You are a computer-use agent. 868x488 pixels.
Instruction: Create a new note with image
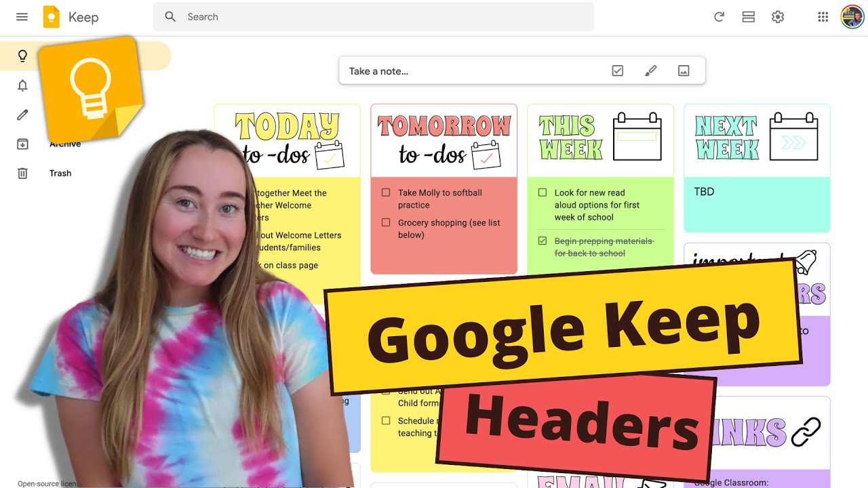[x=684, y=70]
